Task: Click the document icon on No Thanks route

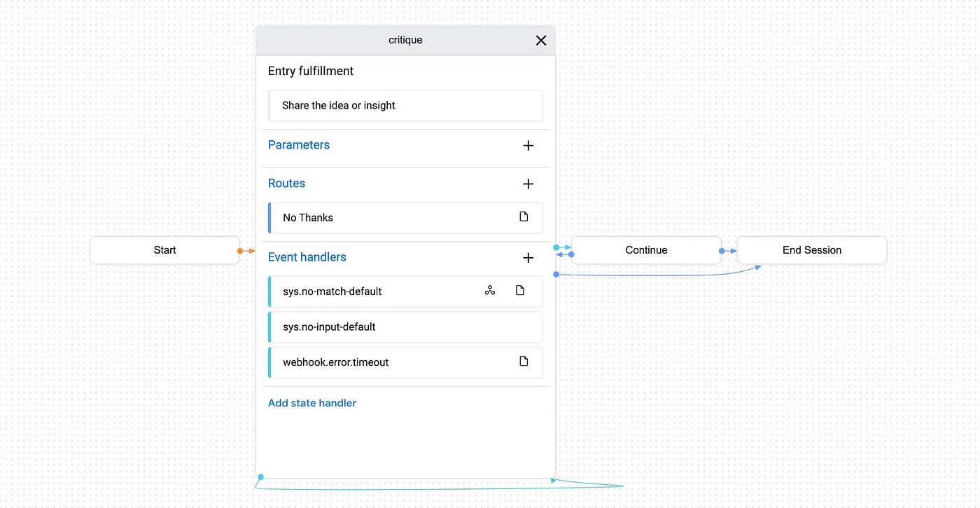Action: (524, 217)
